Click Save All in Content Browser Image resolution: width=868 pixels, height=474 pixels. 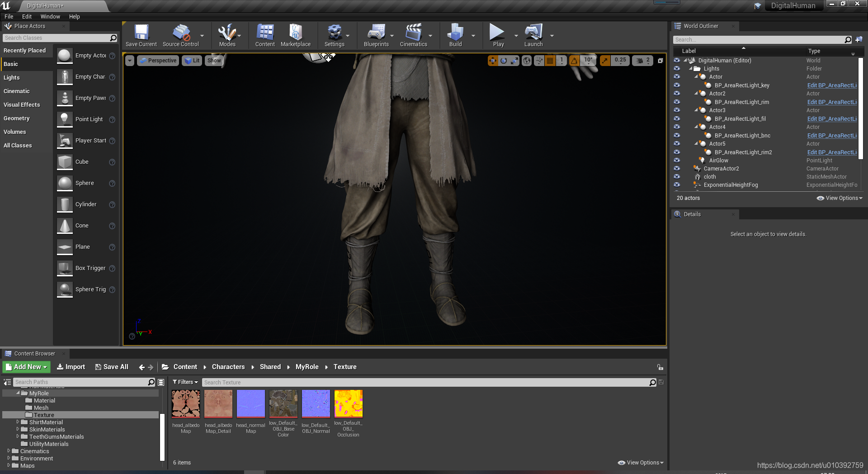[112, 367]
